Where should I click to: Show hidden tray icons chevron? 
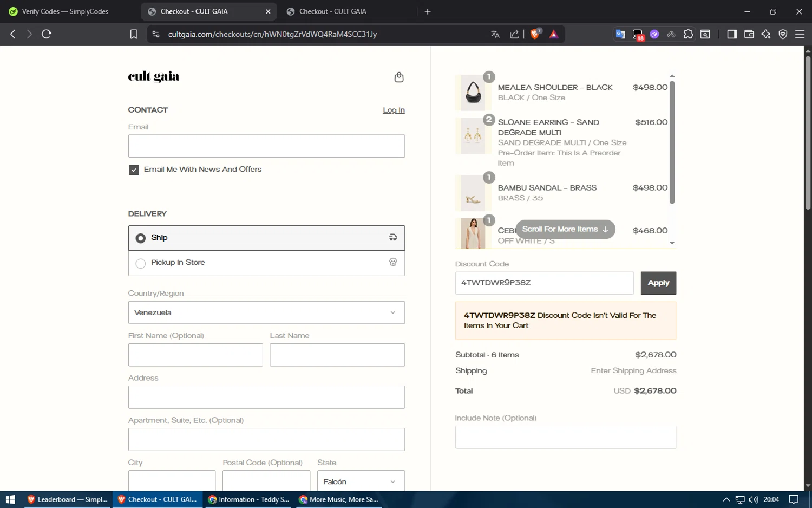(726, 499)
